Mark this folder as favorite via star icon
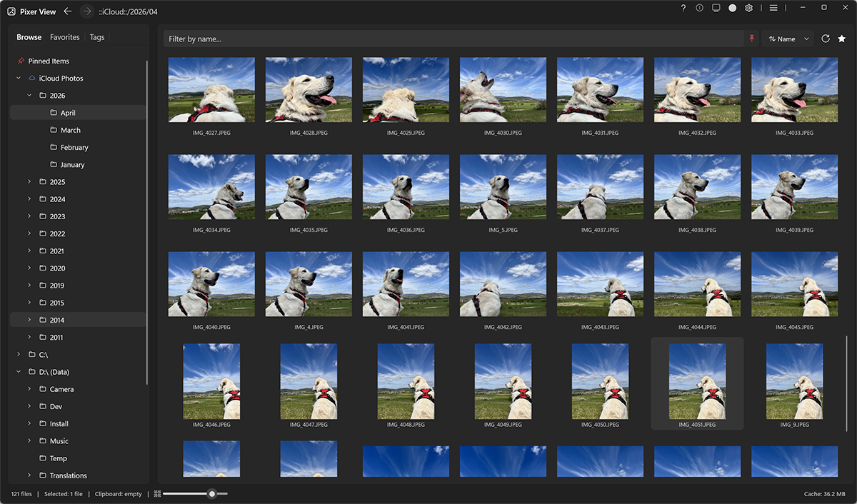 842,39
